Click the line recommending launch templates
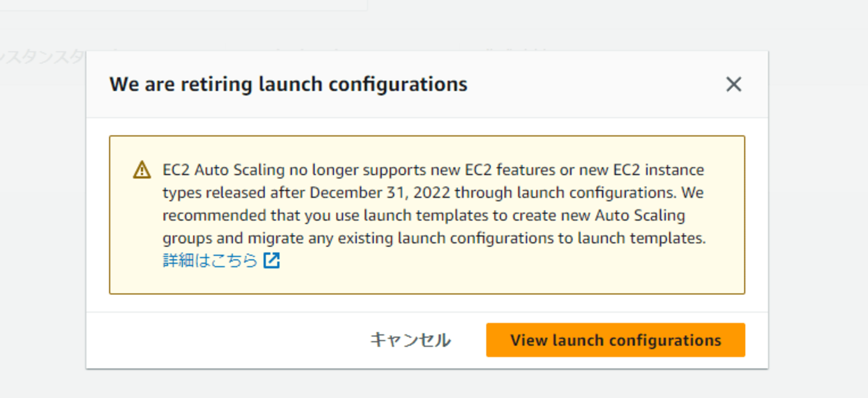 [x=424, y=216]
